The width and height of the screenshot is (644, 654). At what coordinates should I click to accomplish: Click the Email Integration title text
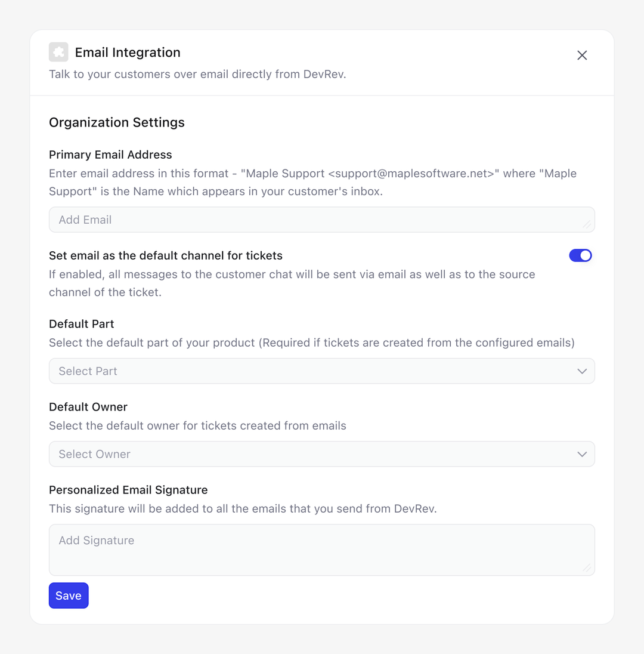click(x=128, y=53)
